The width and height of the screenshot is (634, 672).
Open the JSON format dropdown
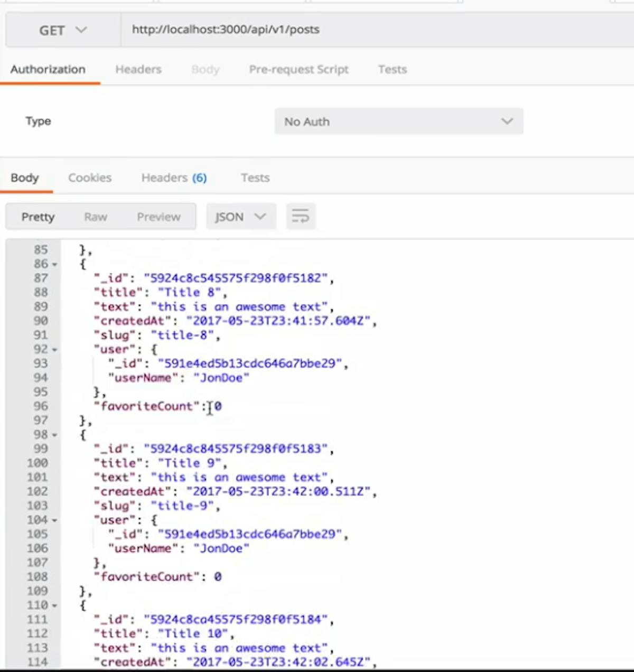241,217
